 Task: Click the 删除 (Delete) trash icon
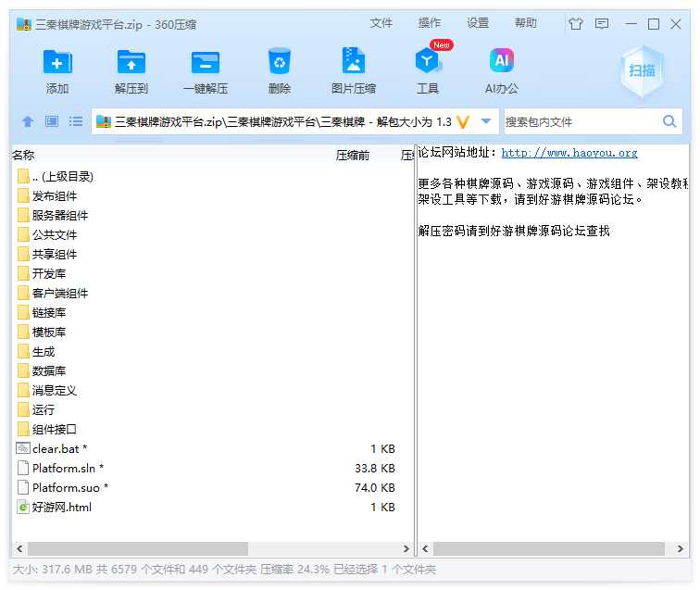pos(280,62)
